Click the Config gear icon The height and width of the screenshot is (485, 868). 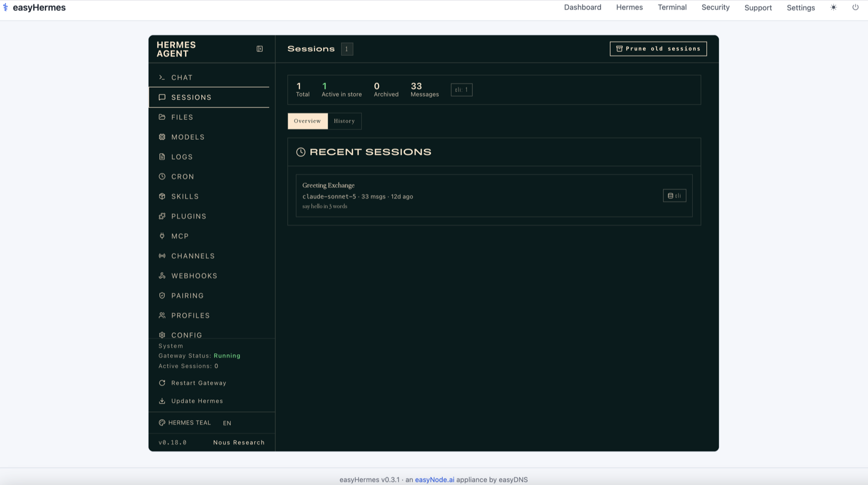point(162,335)
